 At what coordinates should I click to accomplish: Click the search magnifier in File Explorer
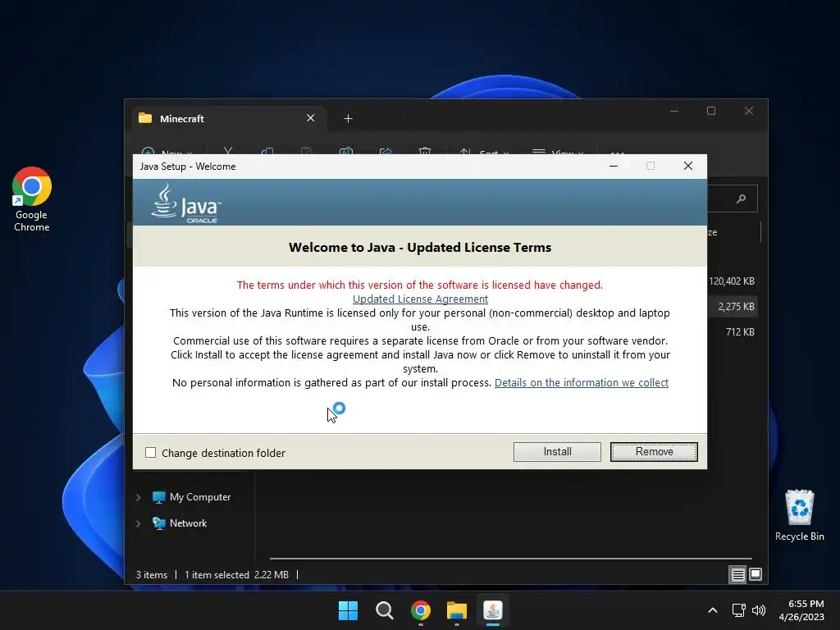click(x=741, y=199)
